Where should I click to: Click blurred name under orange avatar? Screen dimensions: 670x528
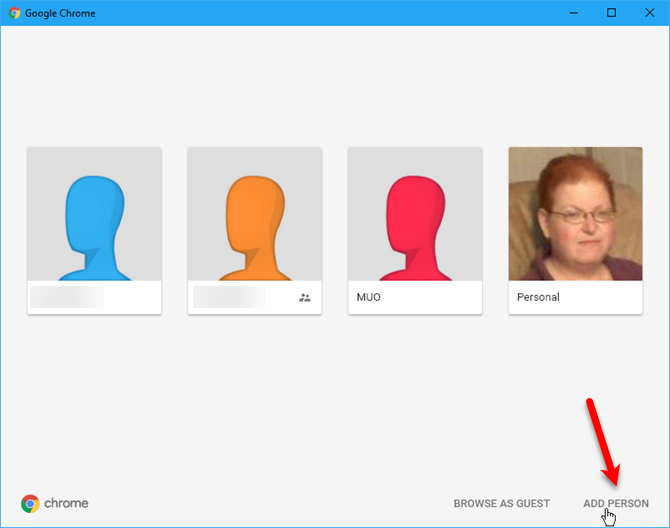(228, 297)
